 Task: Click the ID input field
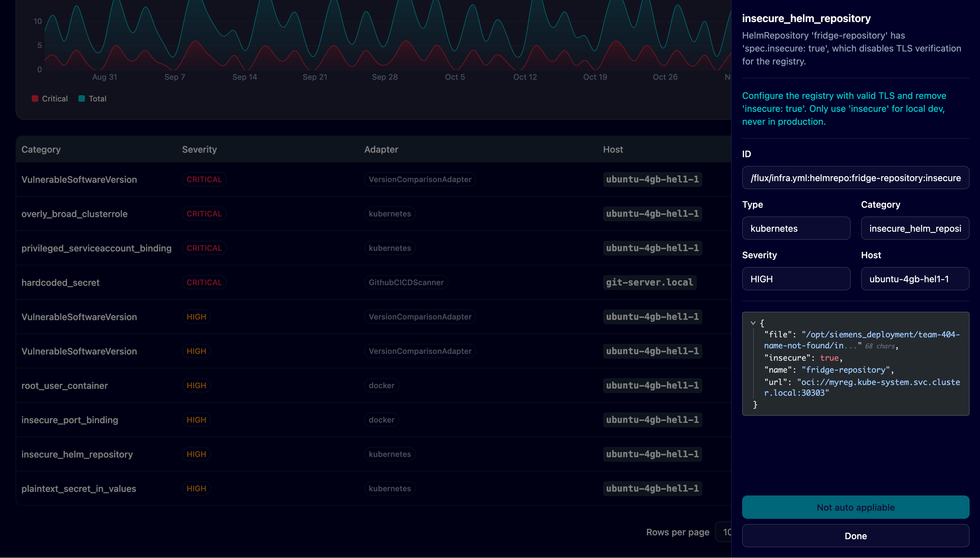(855, 178)
